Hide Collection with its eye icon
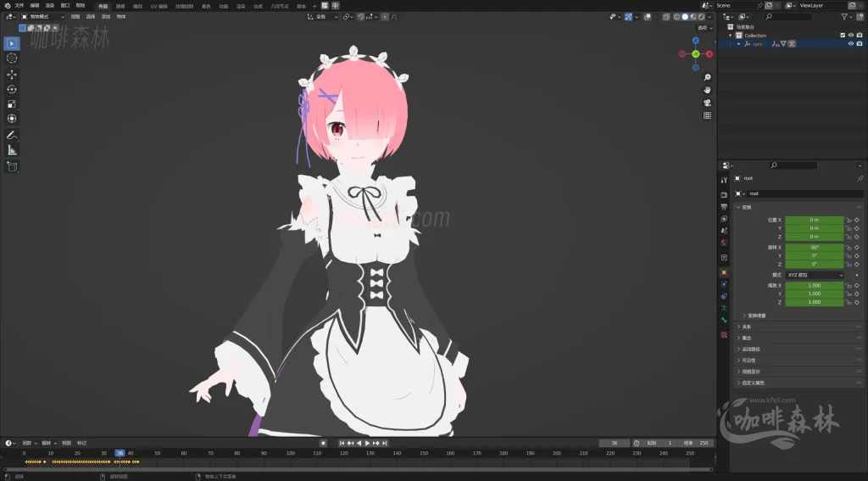Screen dimensions: 868x481 851,36
